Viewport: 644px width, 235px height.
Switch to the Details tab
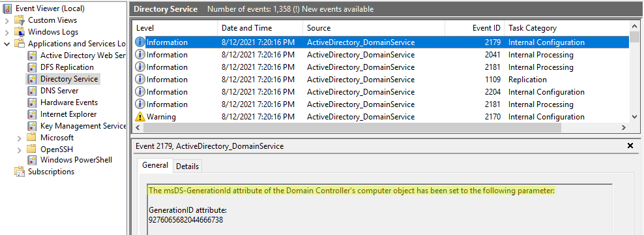point(187,166)
